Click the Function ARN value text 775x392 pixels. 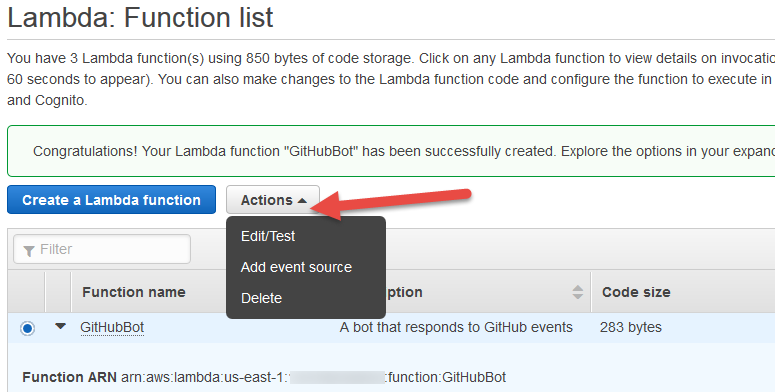point(313,378)
